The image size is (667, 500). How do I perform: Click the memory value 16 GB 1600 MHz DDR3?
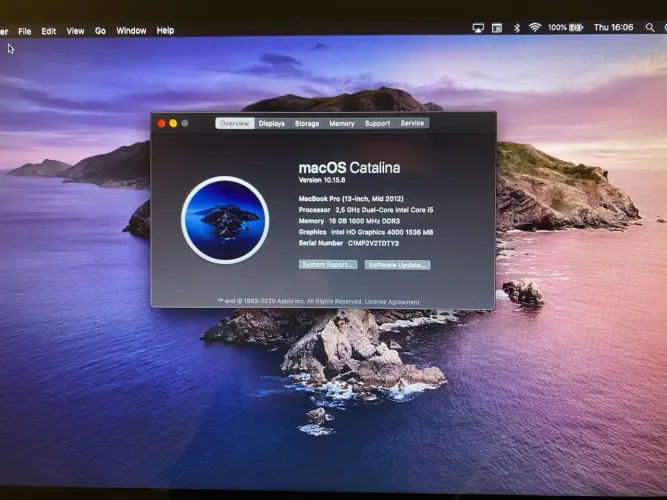(364, 221)
